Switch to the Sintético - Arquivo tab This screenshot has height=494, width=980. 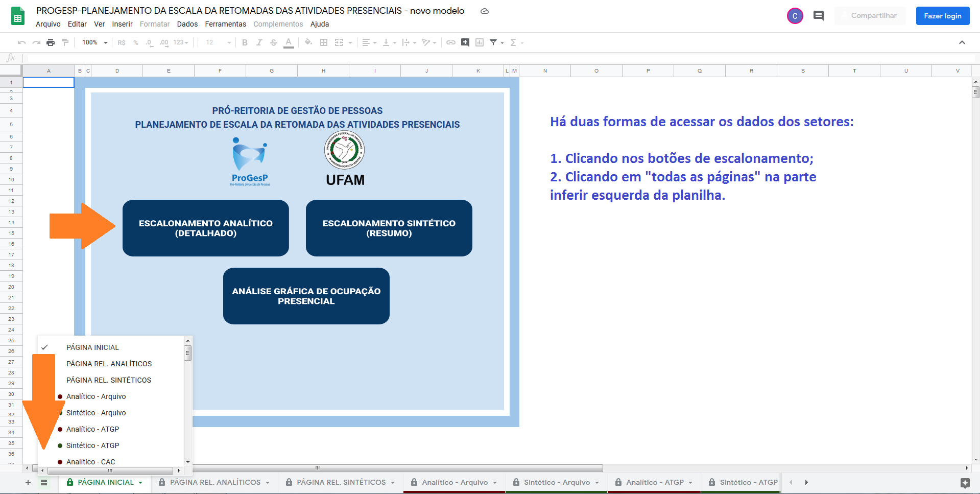[556, 482]
